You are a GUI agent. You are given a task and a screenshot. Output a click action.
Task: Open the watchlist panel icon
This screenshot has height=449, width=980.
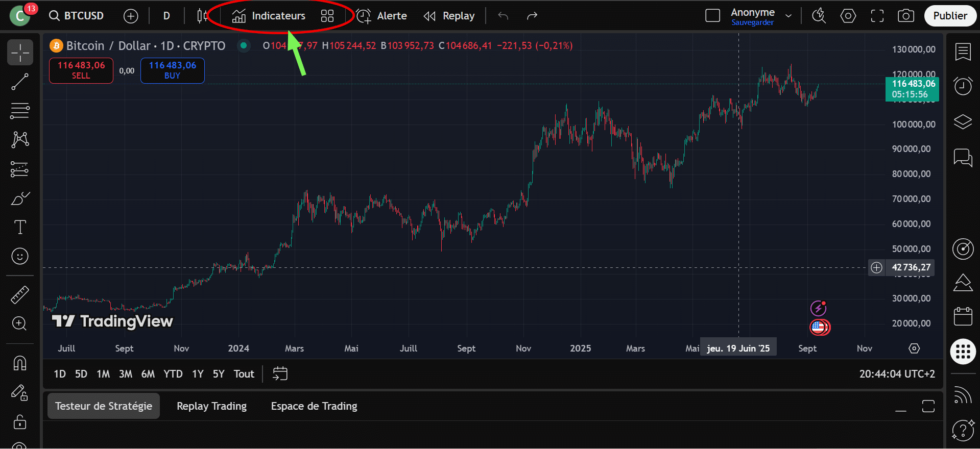coord(963,52)
